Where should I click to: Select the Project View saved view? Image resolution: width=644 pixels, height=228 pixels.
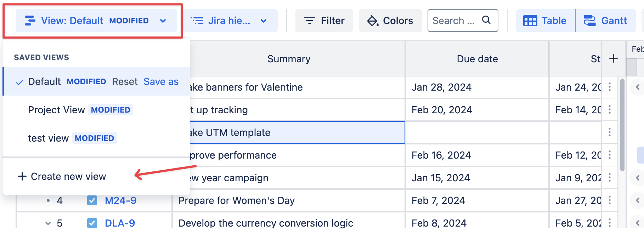[x=57, y=110]
